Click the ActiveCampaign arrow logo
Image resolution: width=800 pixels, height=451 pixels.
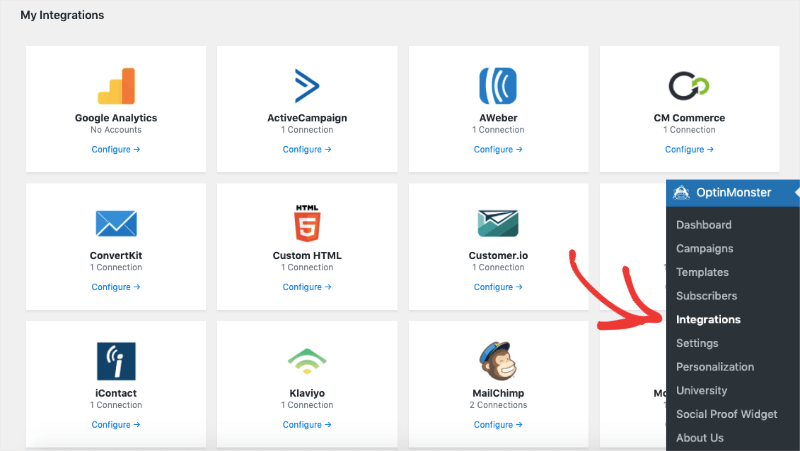click(x=307, y=86)
